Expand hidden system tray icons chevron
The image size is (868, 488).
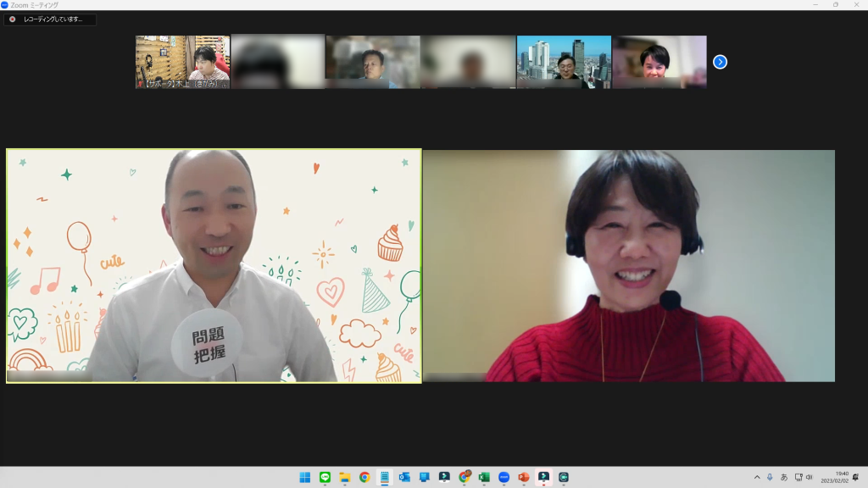click(x=757, y=477)
